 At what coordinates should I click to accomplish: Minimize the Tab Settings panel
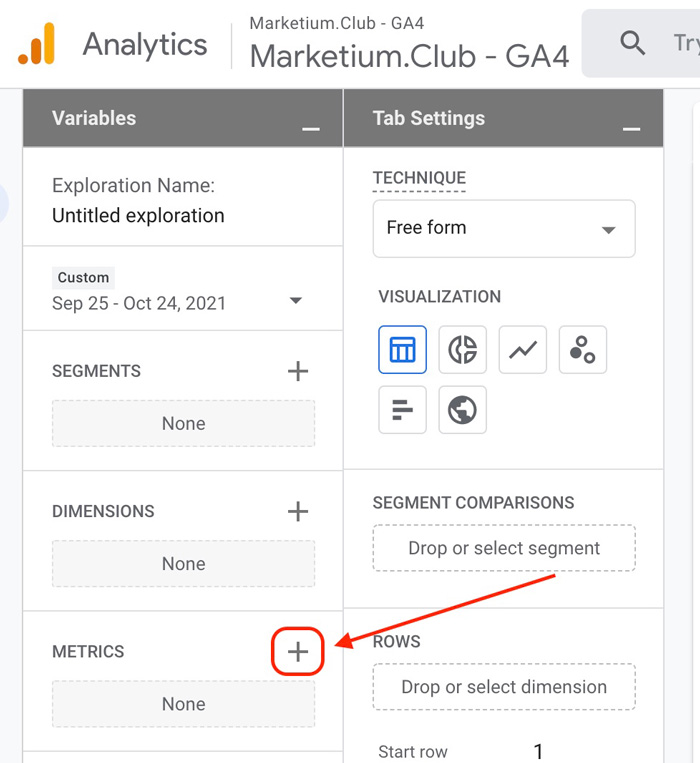[x=631, y=128]
